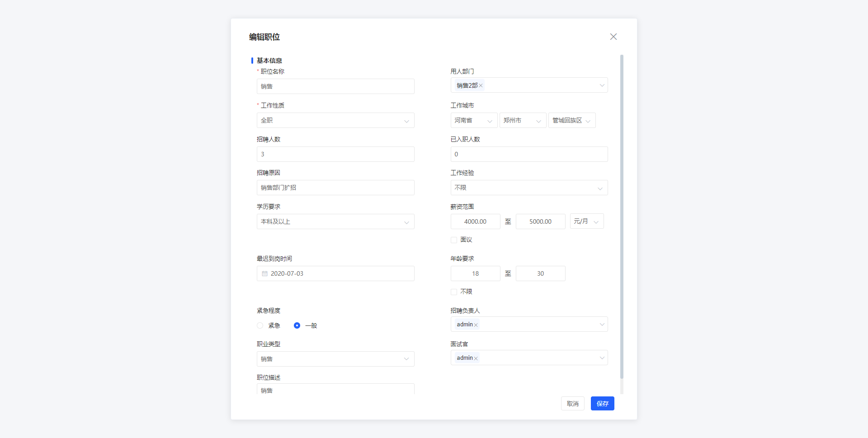
Task: Click calendar icon in 最迟到岗时间 field
Action: click(264, 273)
